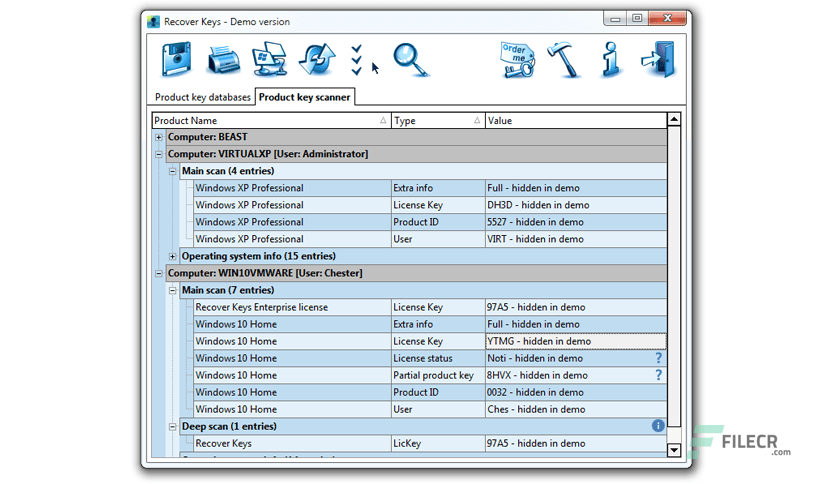The width and height of the screenshot is (836, 484).
Task: Click the checkmarks list icon
Action: (357, 60)
